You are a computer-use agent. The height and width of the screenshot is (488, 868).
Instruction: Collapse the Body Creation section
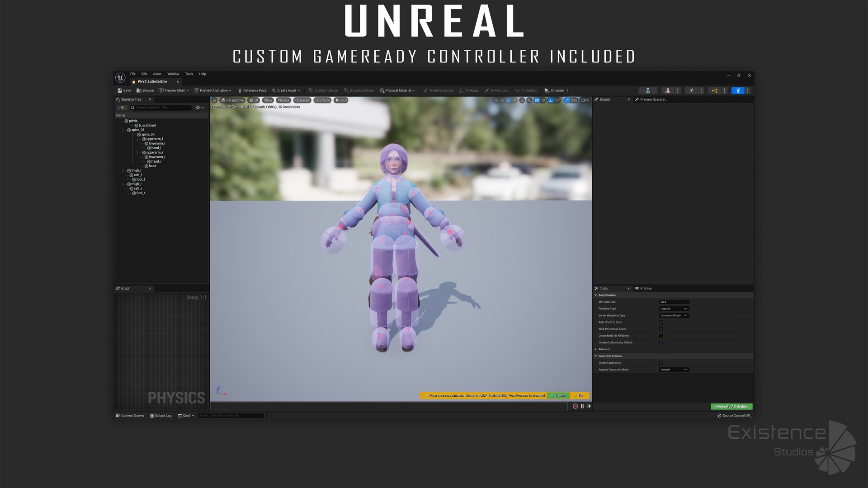tap(596, 295)
